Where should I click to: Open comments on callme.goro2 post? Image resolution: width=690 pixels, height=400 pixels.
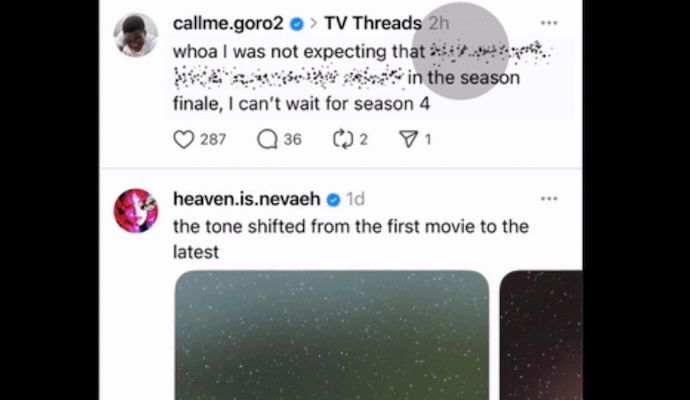[x=267, y=139]
